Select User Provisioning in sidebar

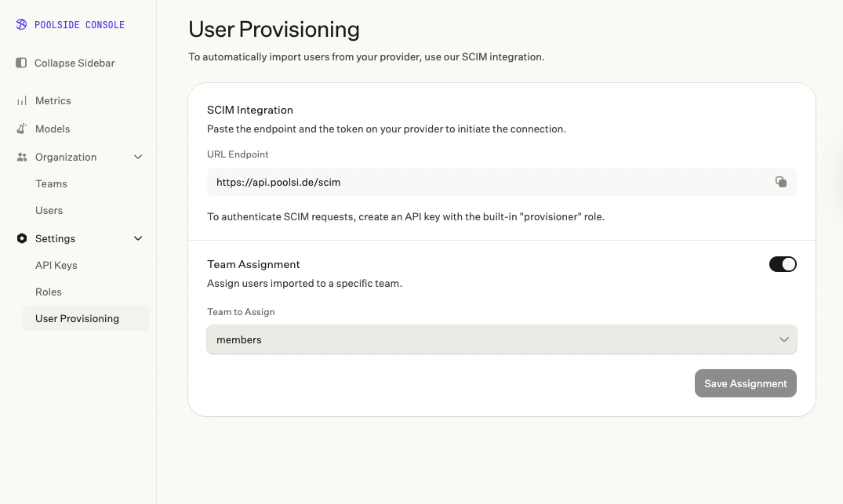click(x=86, y=319)
